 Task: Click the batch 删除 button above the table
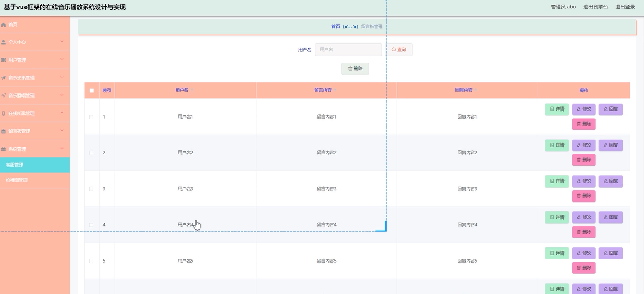[x=355, y=69]
